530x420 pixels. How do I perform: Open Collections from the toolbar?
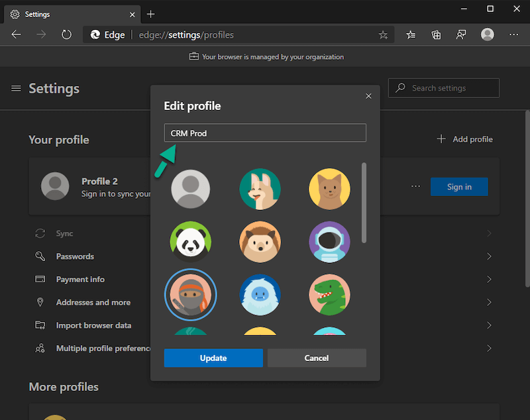coord(435,34)
